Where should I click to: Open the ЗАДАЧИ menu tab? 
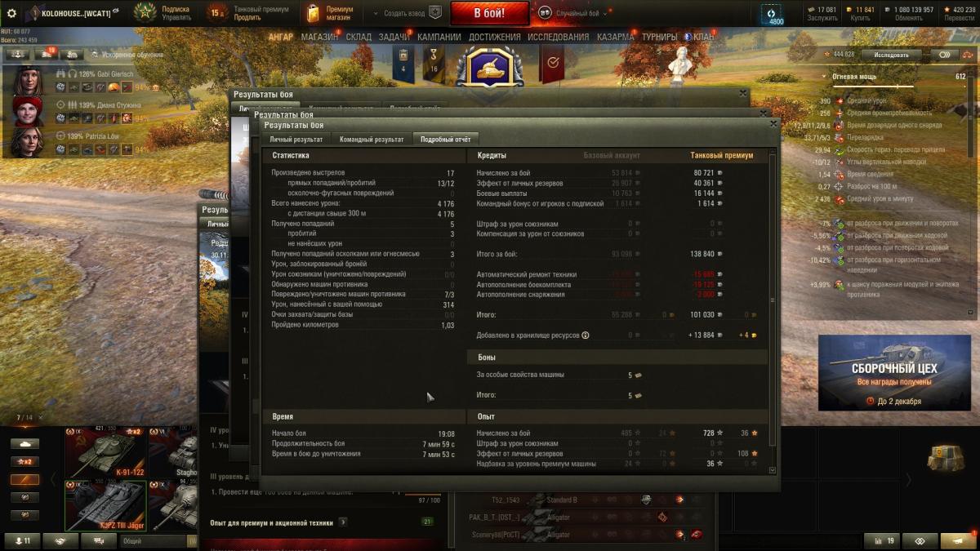click(x=394, y=37)
